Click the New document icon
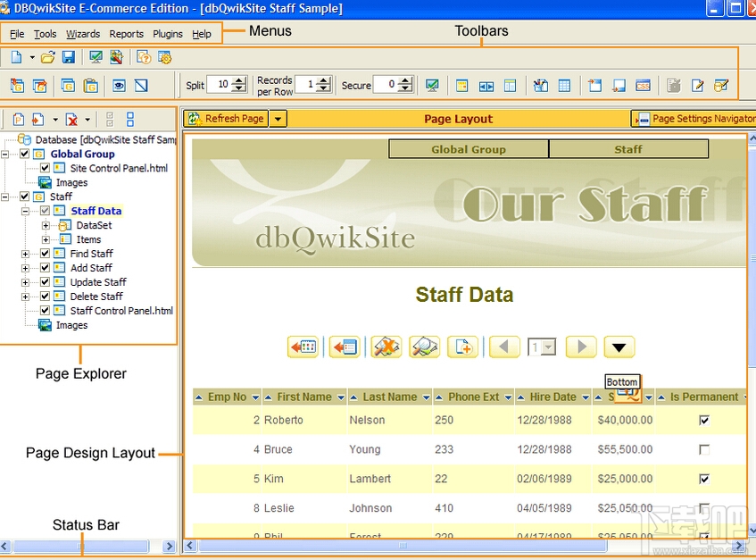This screenshot has width=756, height=560. tap(16, 58)
